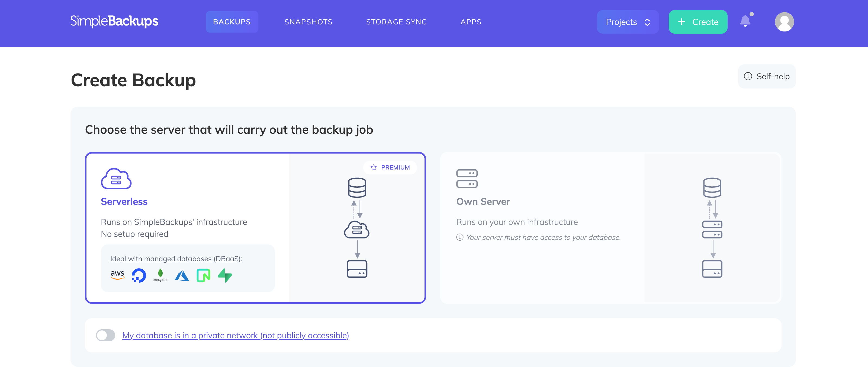Switch to the Snapshots tab

tap(308, 22)
